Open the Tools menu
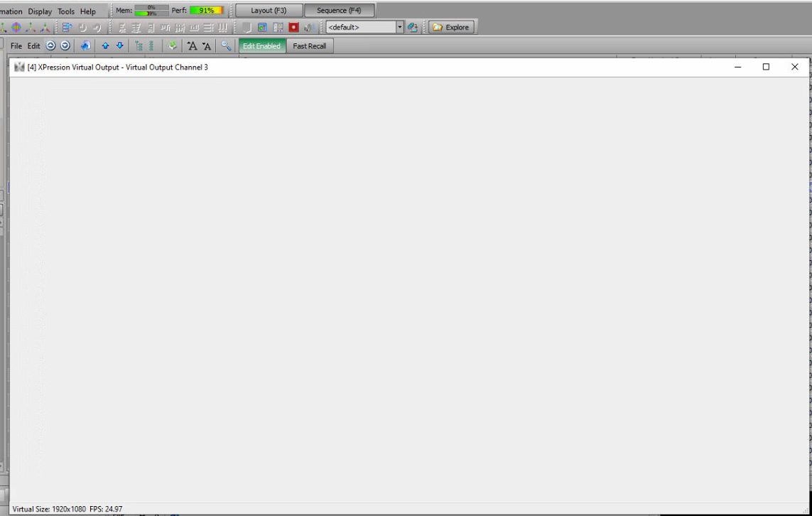 pos(65,11)
